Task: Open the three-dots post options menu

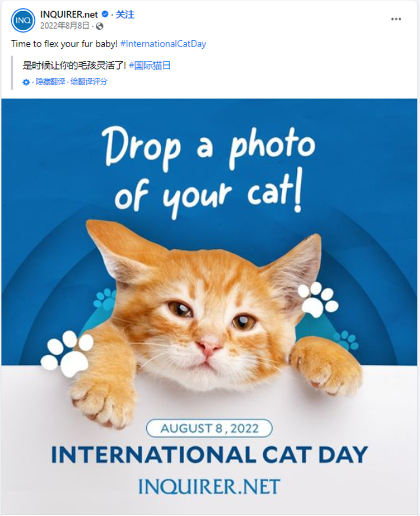Action: coord(396,19)
